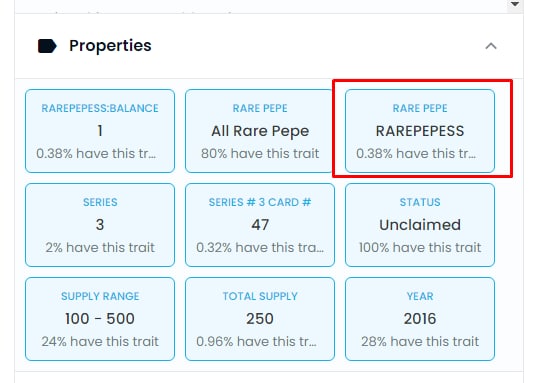Select the highlighted RAREPEPESS trait card
Viewport: 533px width, 383px height.
click(x=420, y=131)
